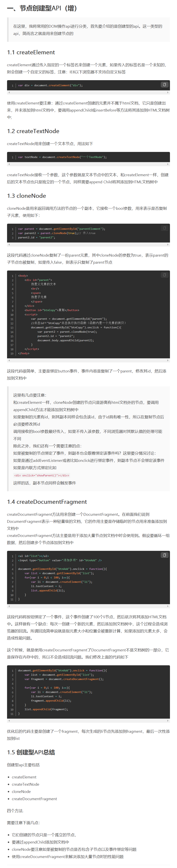This screenshot has width=177, height=868.
Task: Click right scroll arrow under ul id="list" code block
Action: point(168,606)
